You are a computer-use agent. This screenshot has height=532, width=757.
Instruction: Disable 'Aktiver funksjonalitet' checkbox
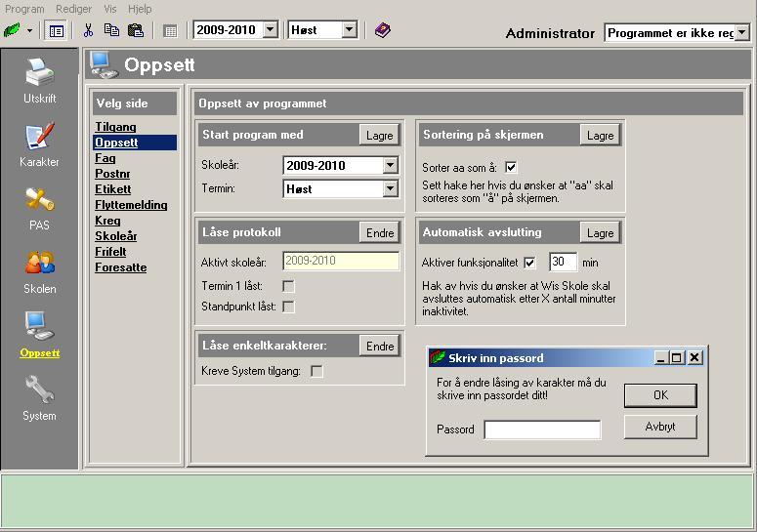click(x=530, y=263)
